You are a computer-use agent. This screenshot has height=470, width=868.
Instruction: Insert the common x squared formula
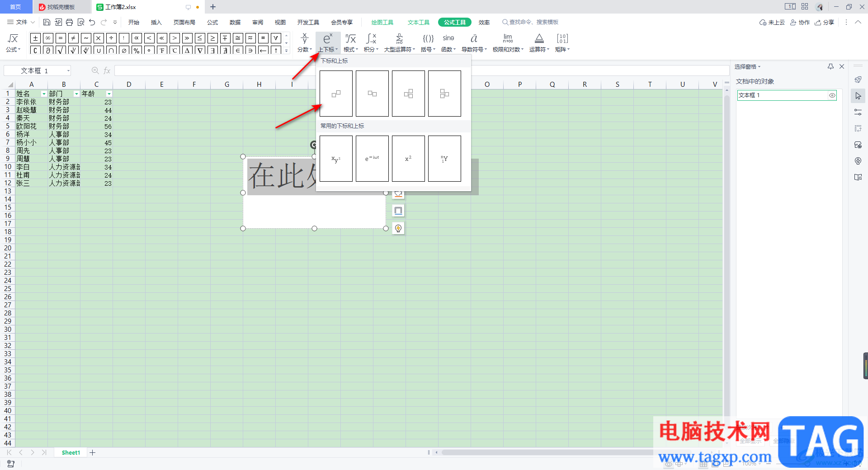[408, 159]
